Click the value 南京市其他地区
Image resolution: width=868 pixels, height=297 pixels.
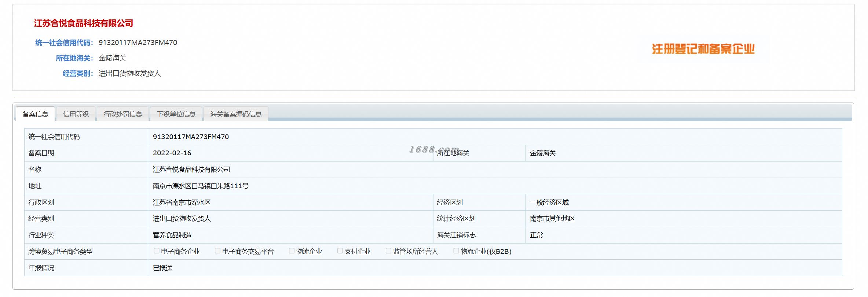552,219
